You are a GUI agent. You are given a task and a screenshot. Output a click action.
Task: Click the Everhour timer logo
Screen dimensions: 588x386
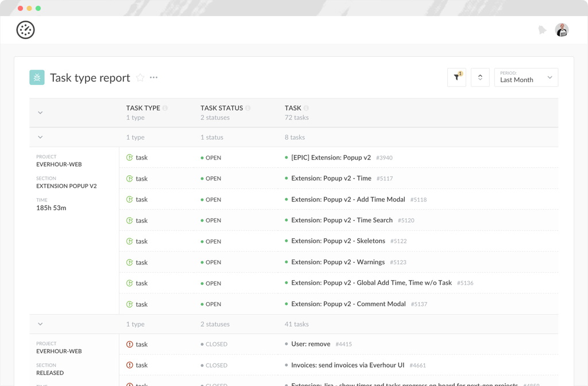coord(25,29)
